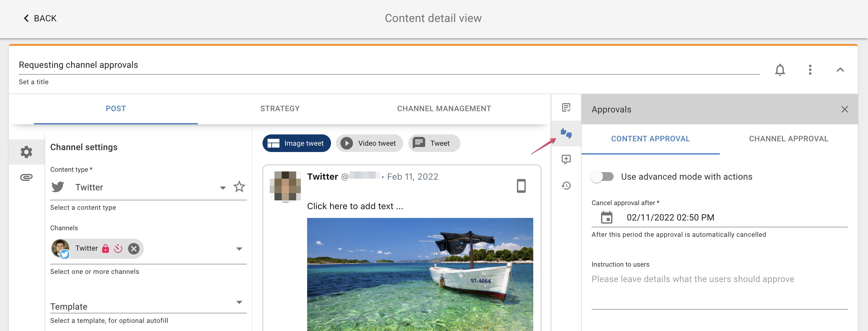Open the version history icon
868x331 pixels.
click(x=566, y=186)
